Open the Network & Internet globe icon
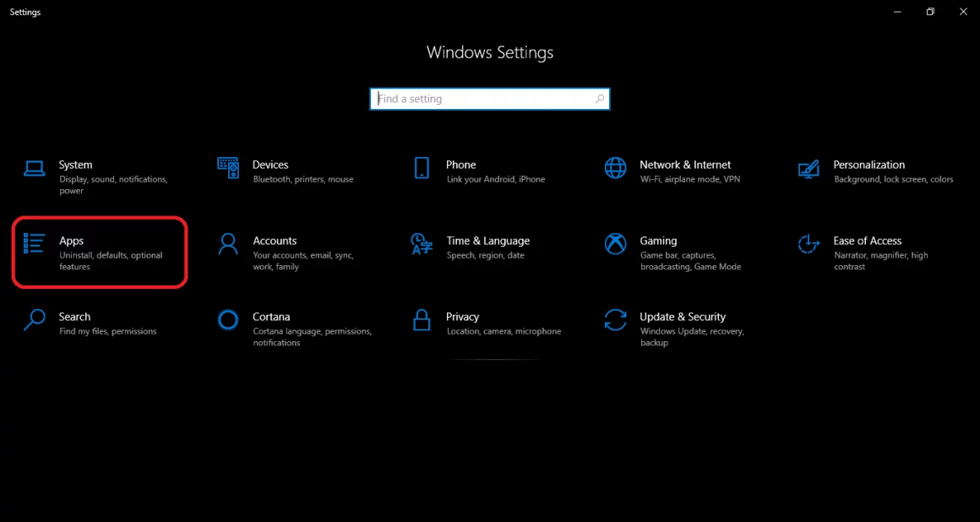Image resolution: width=980 pixels, height=522 pixels. (616, 168)
